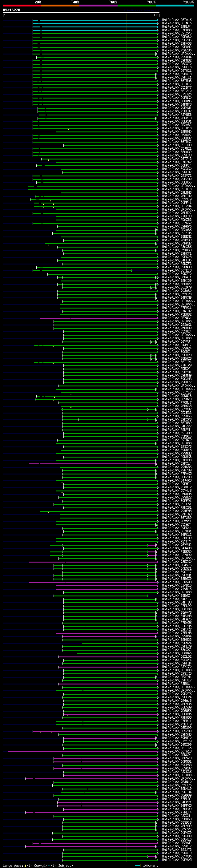The height and width of the screenshot is (868, 197).
Task: Open hit UniRef100_A7PIV9
Action: (x=177, y=365)
